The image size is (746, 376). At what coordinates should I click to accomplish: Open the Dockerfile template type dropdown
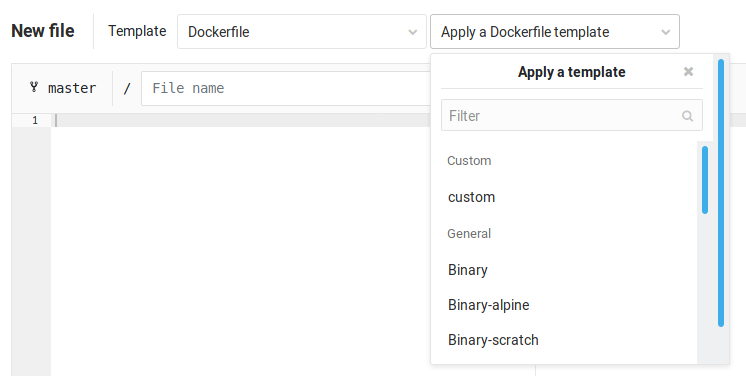pyautogui.click(x=302, y=31)
